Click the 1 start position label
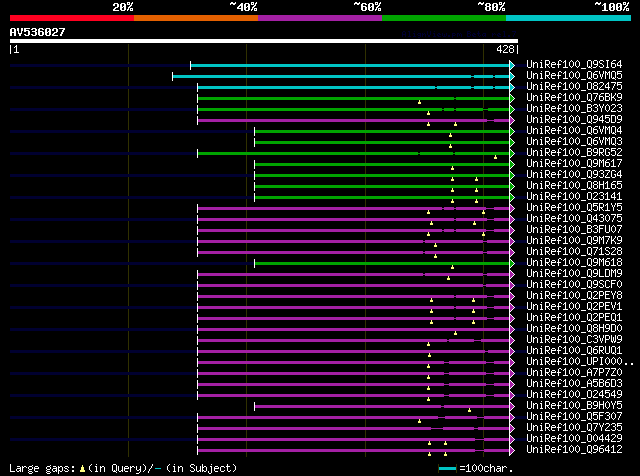Viewport: 640px width, 476px height. [16, 49]
